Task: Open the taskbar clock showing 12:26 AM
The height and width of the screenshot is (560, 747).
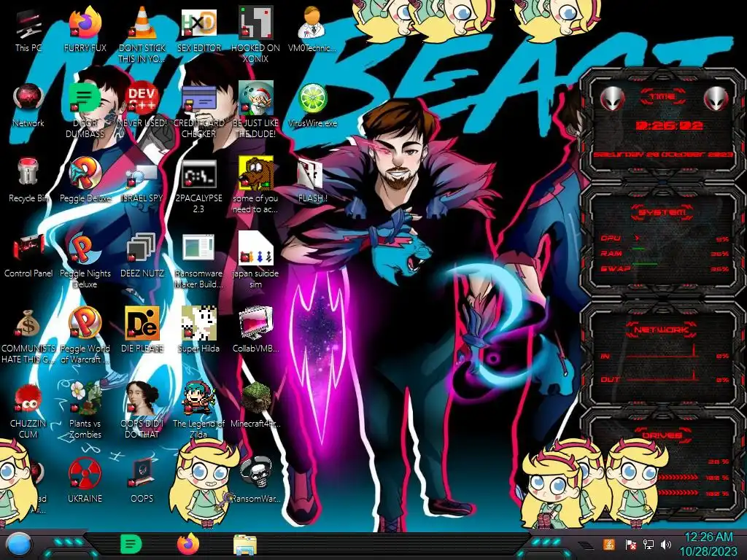Action: (x=708, y=544)
